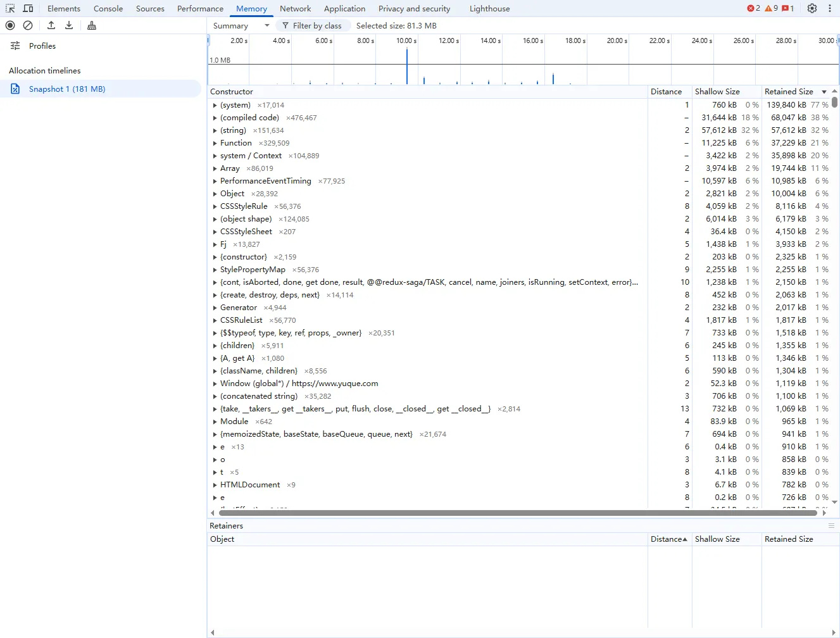Expand the Function constructor row
Screen dimensions: 840x638
click(215, 144)
